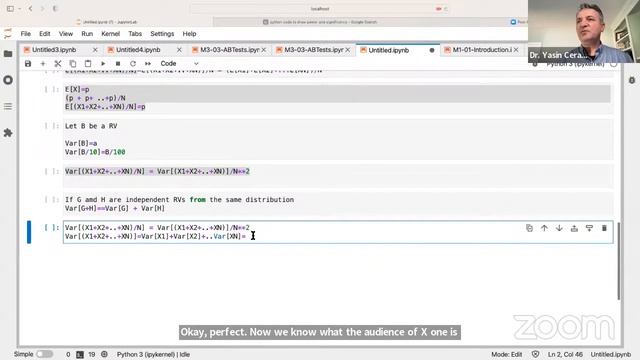The image size is (640, 360).
Task: Select the cell about independent RVs G and H
Action: (338, 204)
